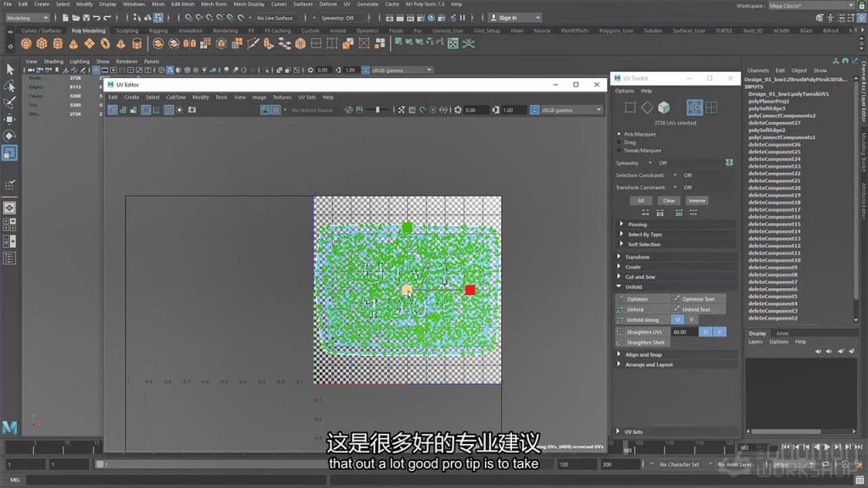
Task: Open the Mesh Tools main menu
Action: tap(214, 4)
